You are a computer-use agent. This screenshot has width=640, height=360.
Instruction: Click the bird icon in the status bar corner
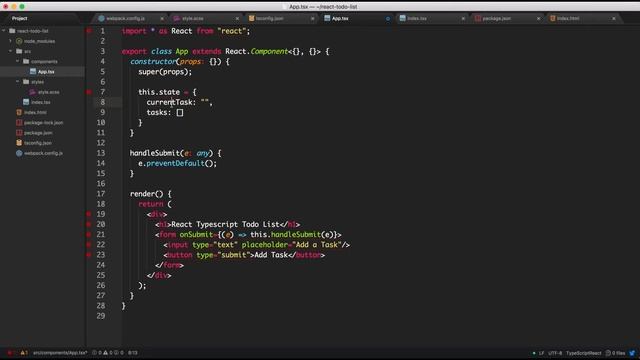632,353
